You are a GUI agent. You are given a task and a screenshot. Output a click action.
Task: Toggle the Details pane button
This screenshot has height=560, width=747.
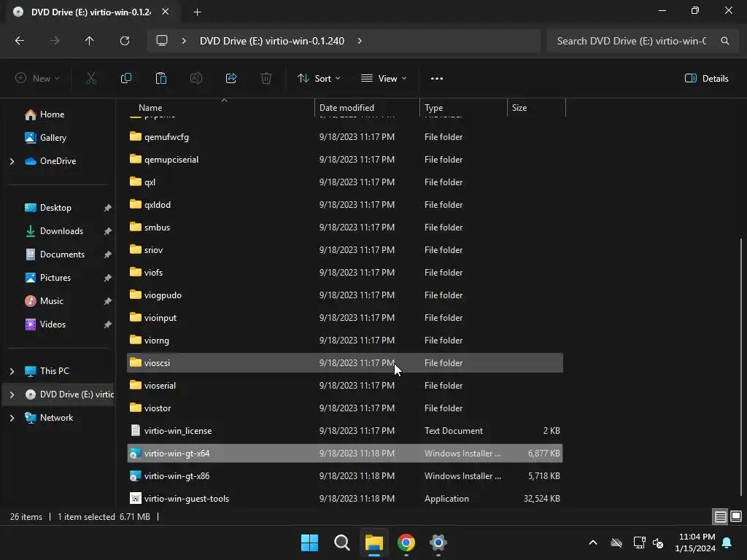[x=706, y=79]
